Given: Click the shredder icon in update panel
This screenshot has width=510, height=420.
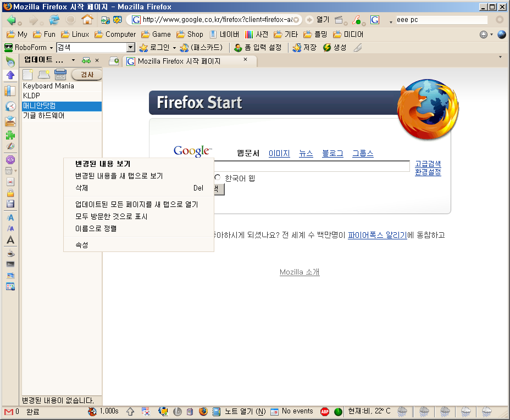Looking at the screenshot, I should coord(60,74).
